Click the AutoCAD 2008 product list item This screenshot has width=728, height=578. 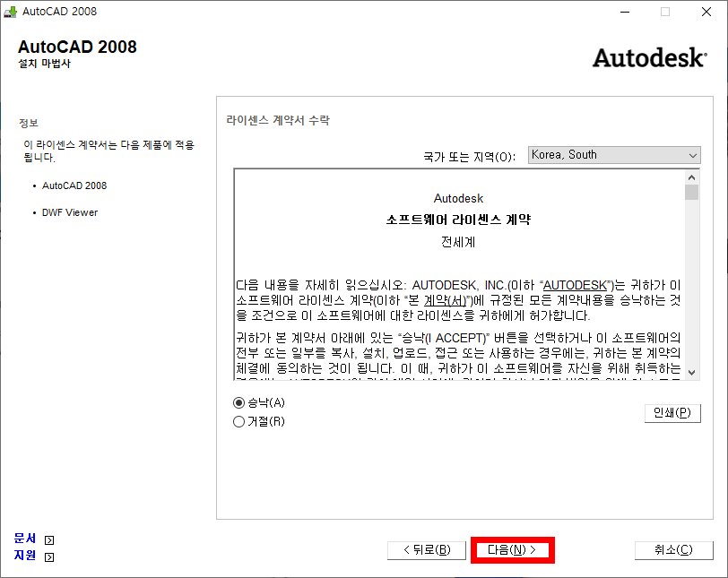point(74,185)
